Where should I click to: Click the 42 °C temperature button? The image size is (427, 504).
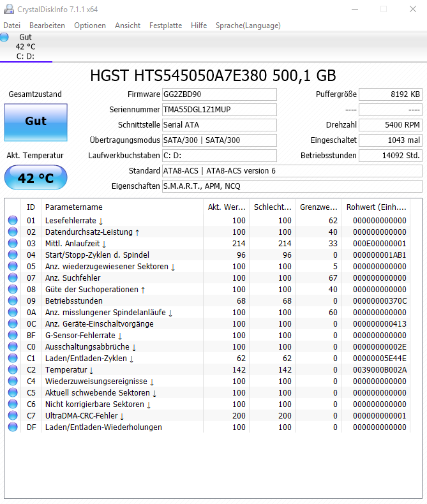tap(36, 177)
